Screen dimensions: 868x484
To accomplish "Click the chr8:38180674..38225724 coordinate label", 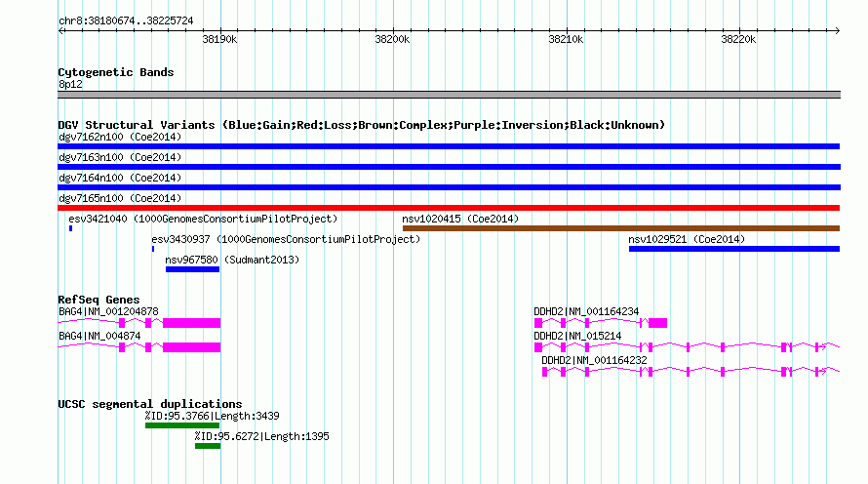I will coord(126,20).
